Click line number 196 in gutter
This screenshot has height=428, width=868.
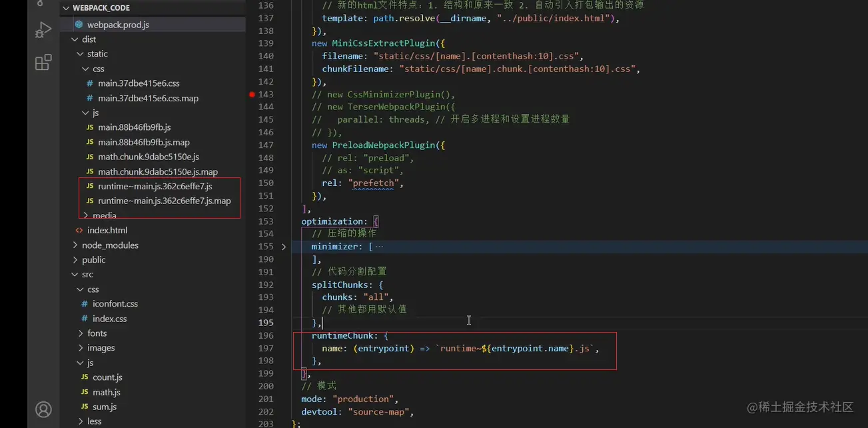[x=266, y=335]
